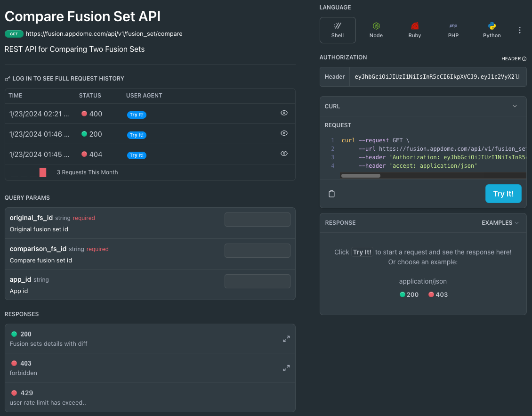Screen dimensions: 532x416
Task: Click the original_fs_id input field
Action: (257, 219)
